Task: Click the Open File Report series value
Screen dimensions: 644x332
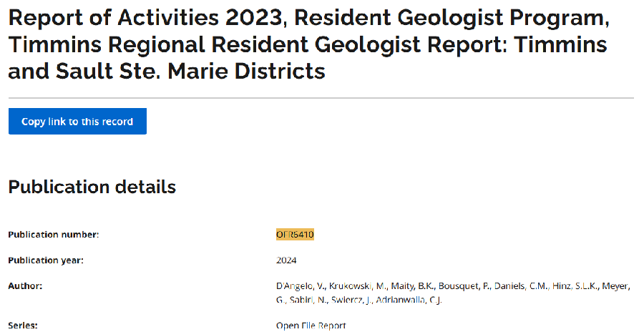Action: pyautogui.click(x=311, y=326)
